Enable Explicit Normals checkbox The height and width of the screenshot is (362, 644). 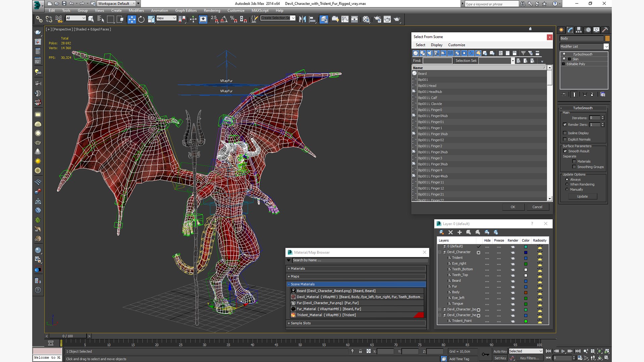coord(565,139)
